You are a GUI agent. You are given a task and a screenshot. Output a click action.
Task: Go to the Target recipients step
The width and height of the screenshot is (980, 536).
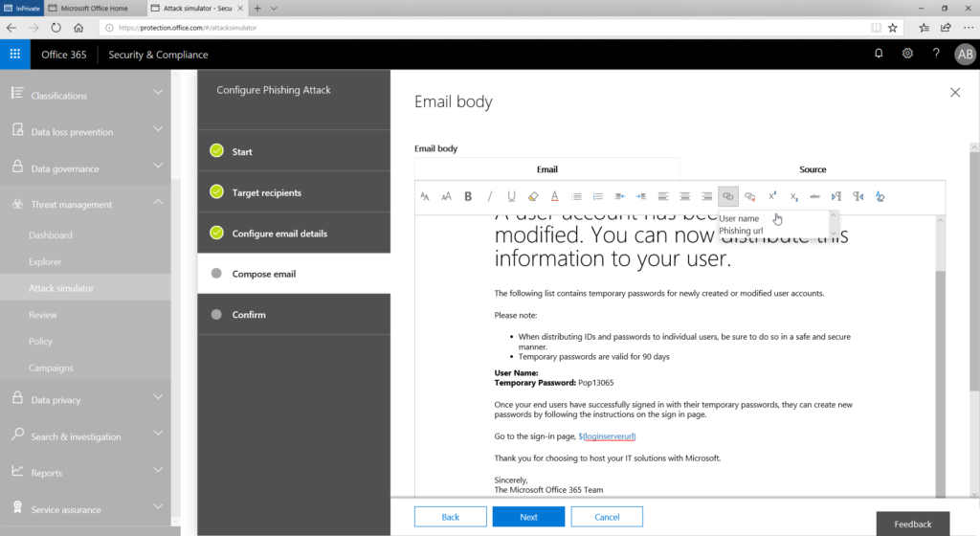point(294,192)
